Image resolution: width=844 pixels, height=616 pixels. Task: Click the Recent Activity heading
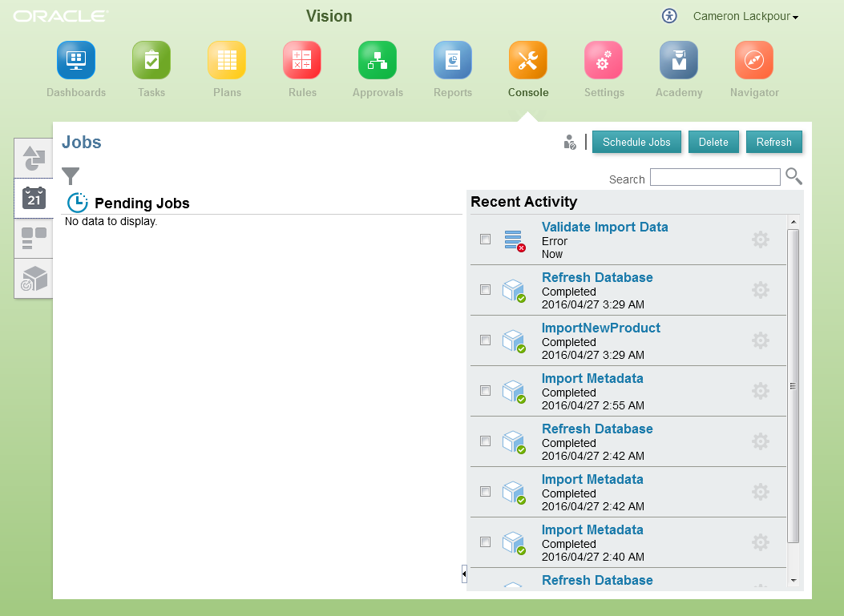click(523, 202)
